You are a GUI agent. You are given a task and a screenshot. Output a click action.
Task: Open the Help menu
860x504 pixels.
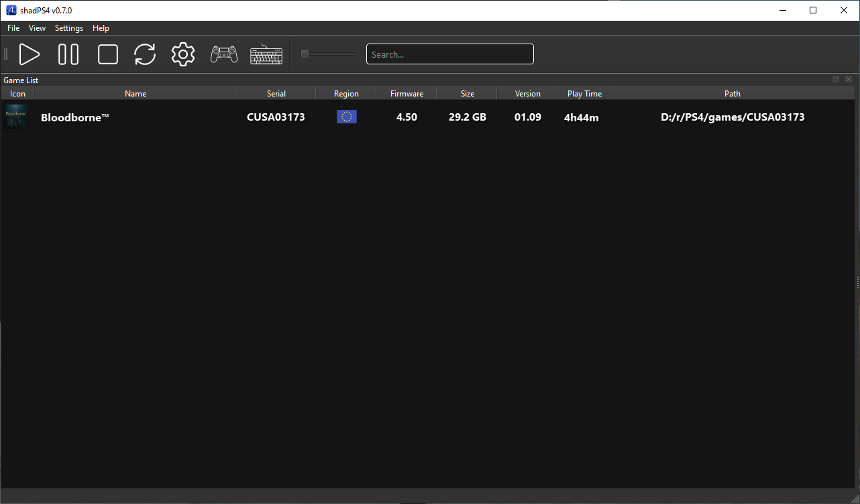coord(101,28)
